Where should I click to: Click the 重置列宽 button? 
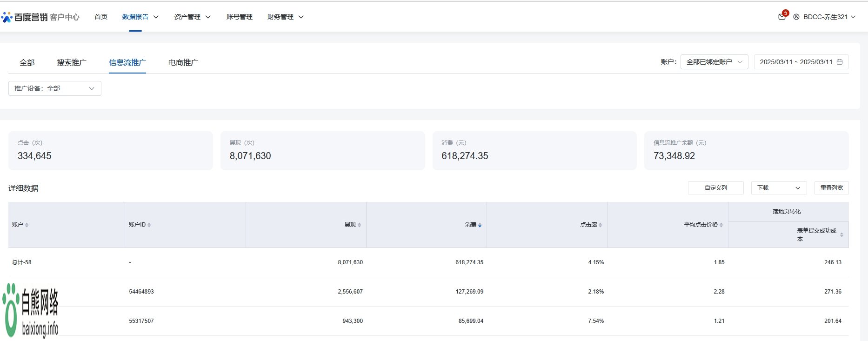831,188
